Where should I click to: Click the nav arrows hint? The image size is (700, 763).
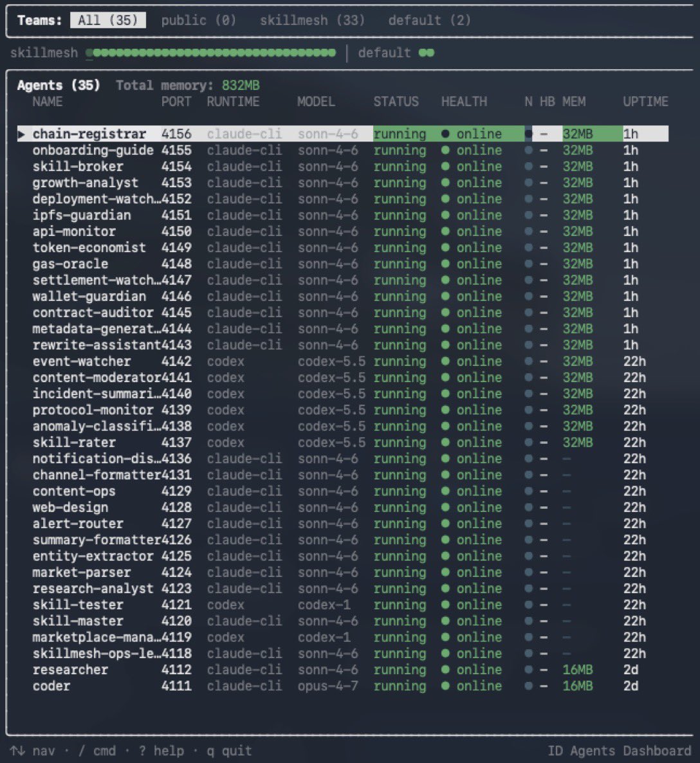[x=33, y=751]
